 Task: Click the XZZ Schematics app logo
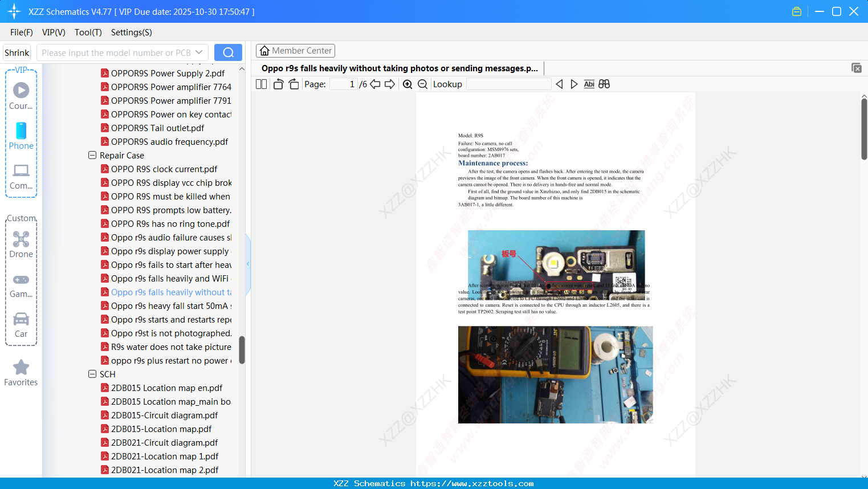coord(14,11)
